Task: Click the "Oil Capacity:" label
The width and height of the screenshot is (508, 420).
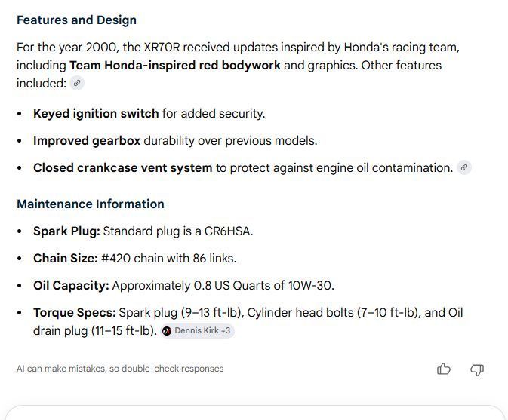Action: pyautogui.click(x=71, y=286)
